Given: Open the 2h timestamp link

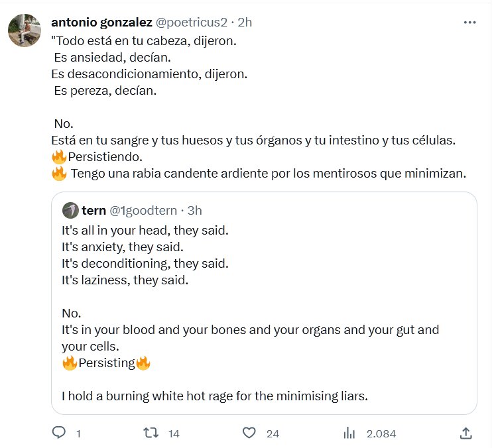Looking at the screenshot, I should pyautogui.click(x=245, y=22).
